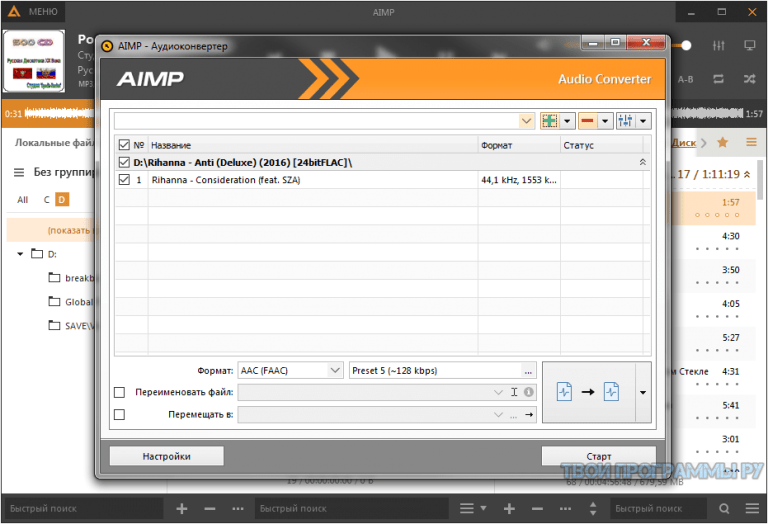This screenshot has height=524, width=768.
Task: Click the volume slider knob
Action: [x=686, y=46]
